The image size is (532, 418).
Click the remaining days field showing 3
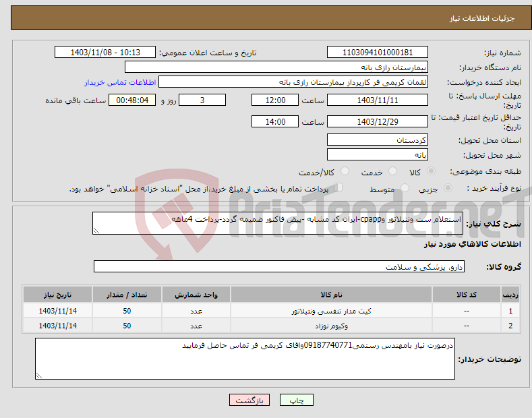(x=202, y=100)
